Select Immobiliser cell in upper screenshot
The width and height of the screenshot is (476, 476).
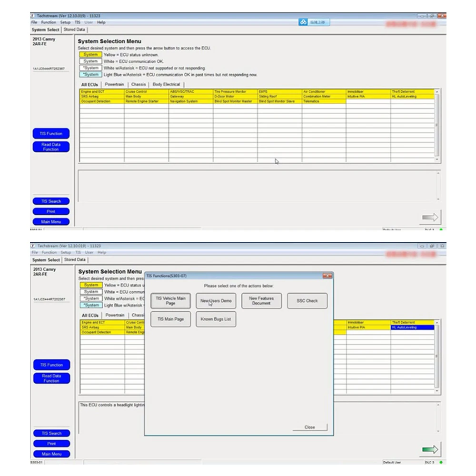click(368, 92)
